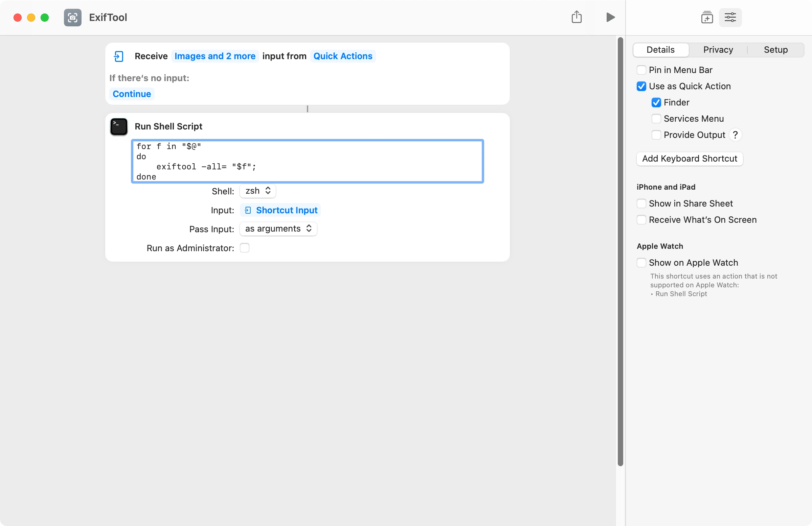The width and height of the screenshot is (812, 526).
Task: Toggle Run as Administrator checkbox
Action: (x=244, y=248)
